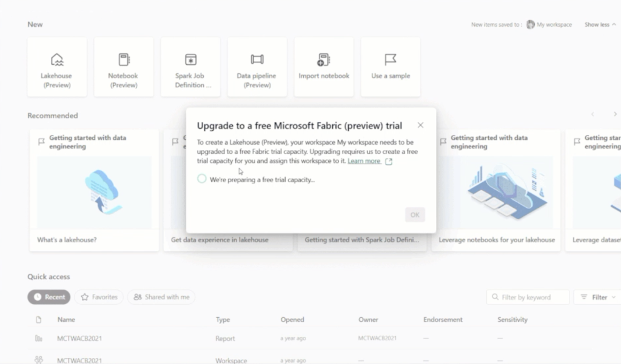
Task: Focus the Filter by keyword field
Action: 528,297
